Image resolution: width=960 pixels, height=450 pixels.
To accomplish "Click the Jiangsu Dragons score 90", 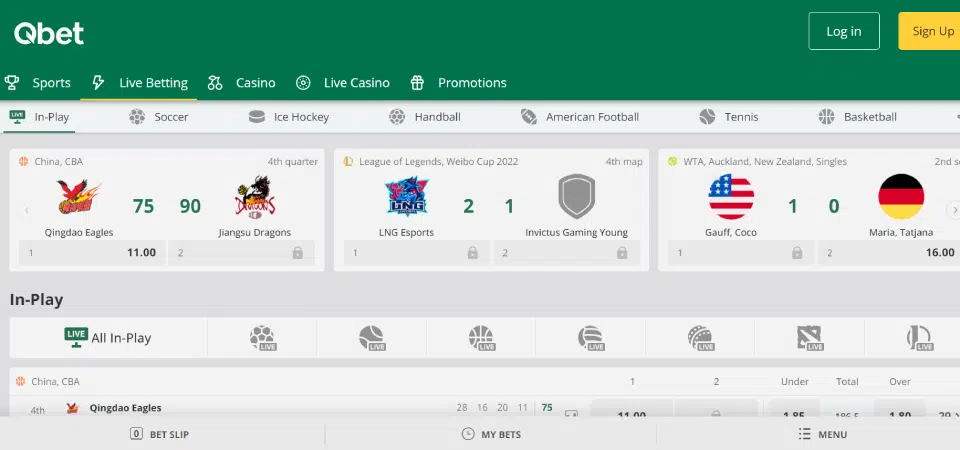I will (x=190, y=206).
